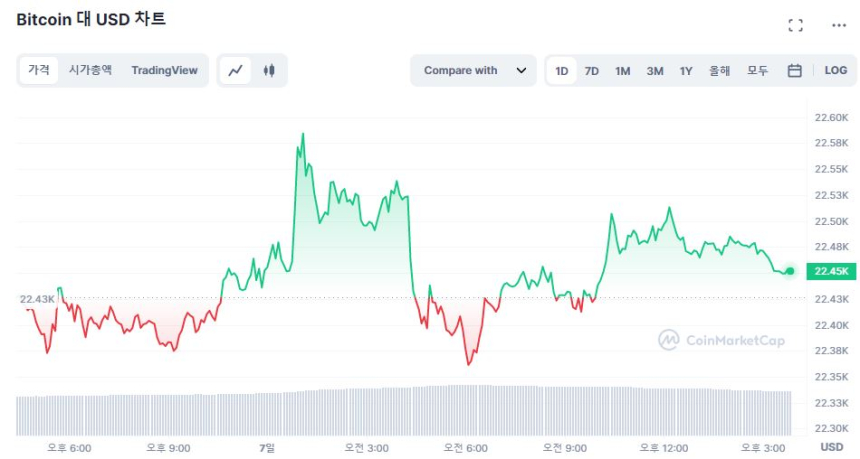Show the 1Y time range
The height and width of the screenshot is (459, 860).
coord(686,71)
